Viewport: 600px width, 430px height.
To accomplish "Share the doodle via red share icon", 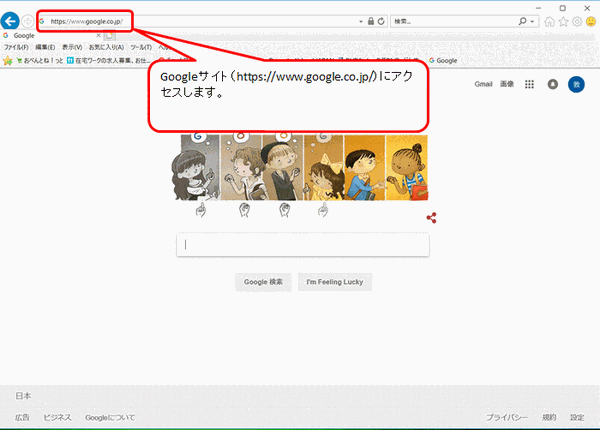I will pos(432,218).
